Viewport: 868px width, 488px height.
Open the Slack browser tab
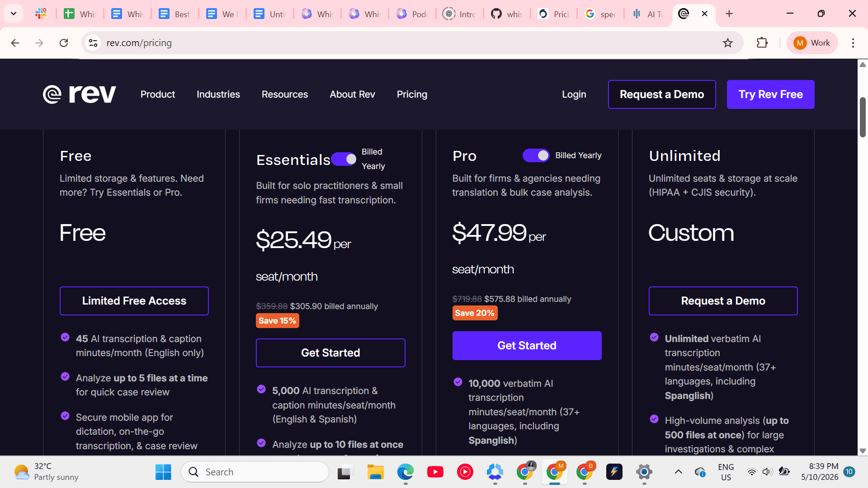point(41,14)
